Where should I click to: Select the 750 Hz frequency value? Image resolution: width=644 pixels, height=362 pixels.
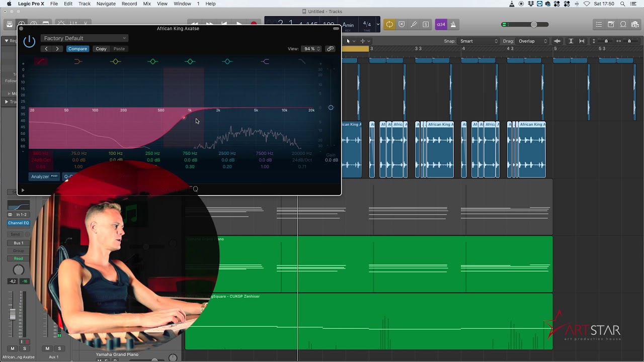click(x=190, y=153)
